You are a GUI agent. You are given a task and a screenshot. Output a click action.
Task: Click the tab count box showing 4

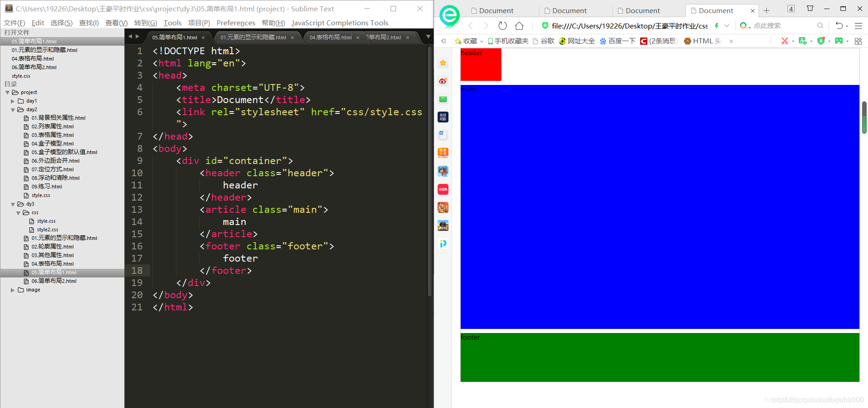click(x=791, y=9)
